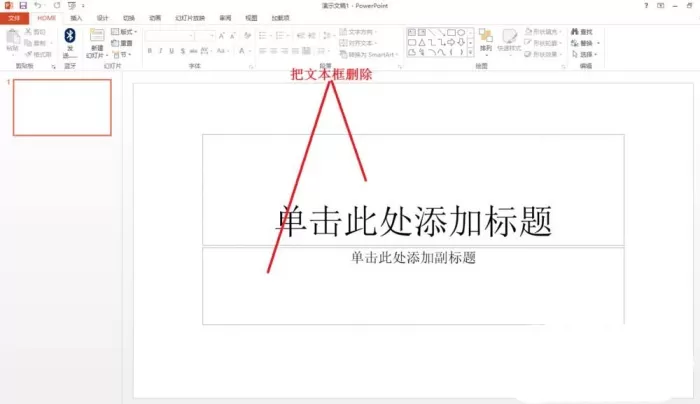Image resolution: width=700 pixels, height=404 pixels.
Task: Toggle Underline formatting
Action: [171, 51]
